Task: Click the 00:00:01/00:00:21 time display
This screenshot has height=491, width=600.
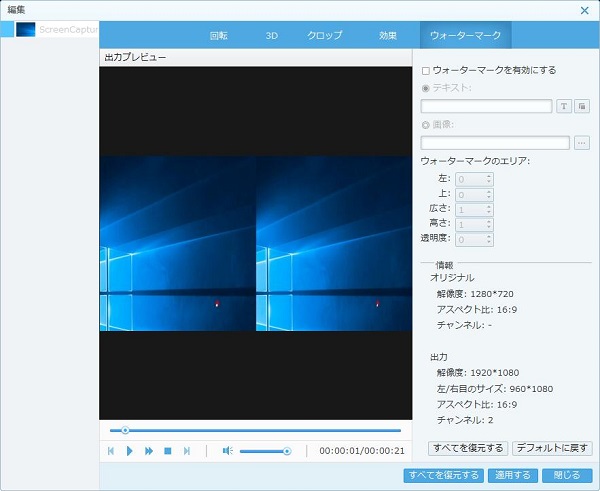Action: tap(362, 451)
